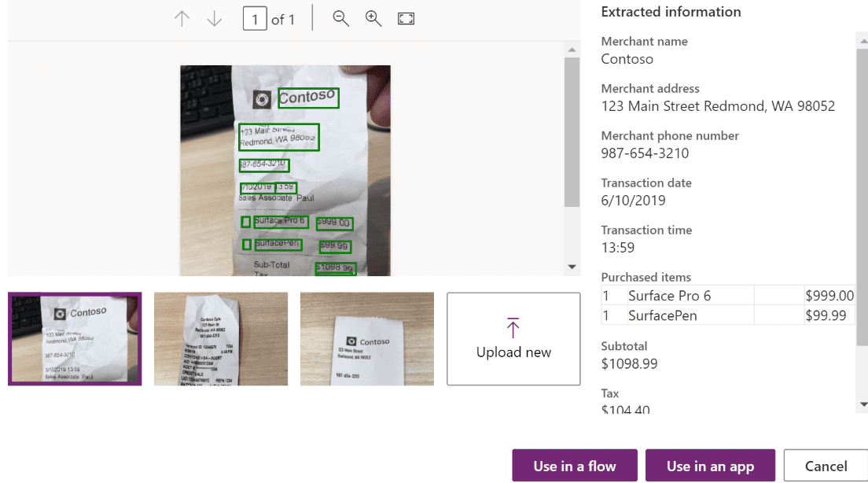This screenshot has height=483, width=868.
Task: Click the scroll up arrow of receipt viewer
Action: [572, 50]
